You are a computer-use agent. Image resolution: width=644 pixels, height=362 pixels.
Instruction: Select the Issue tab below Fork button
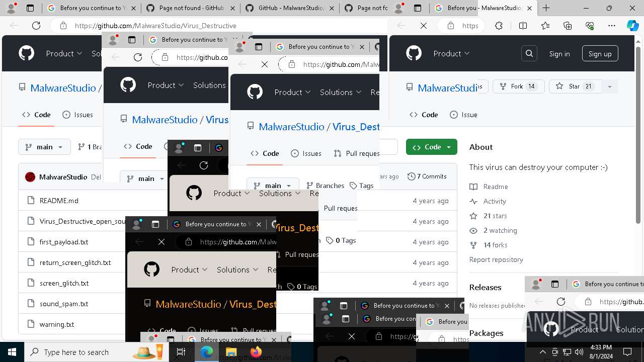coord(463,115)
